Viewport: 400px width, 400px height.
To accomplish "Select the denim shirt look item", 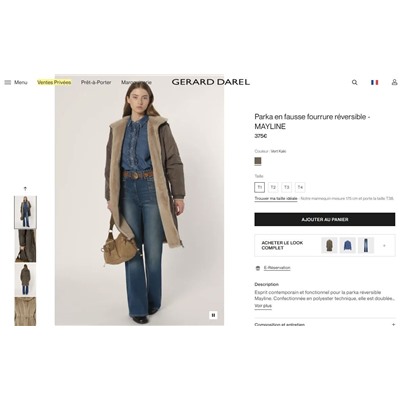I will point(347,246).
